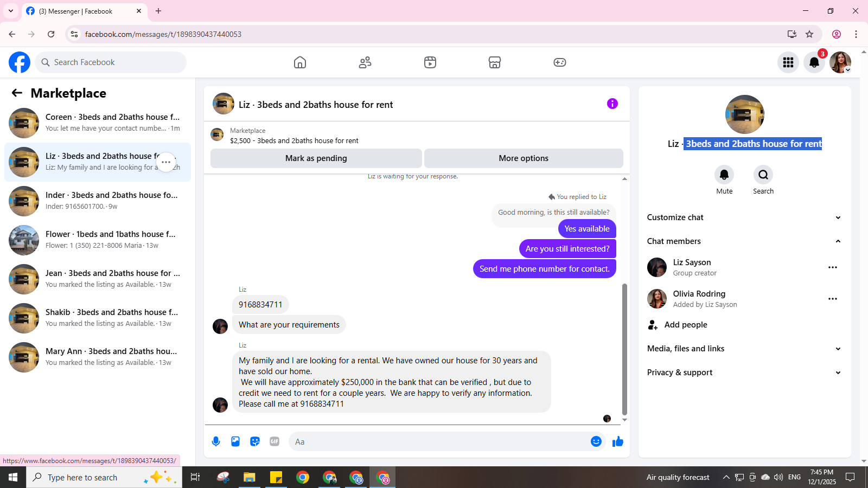Bookmark this page with star icon
This screenshot has height=488, width=868.
click(x=809, y=34)
